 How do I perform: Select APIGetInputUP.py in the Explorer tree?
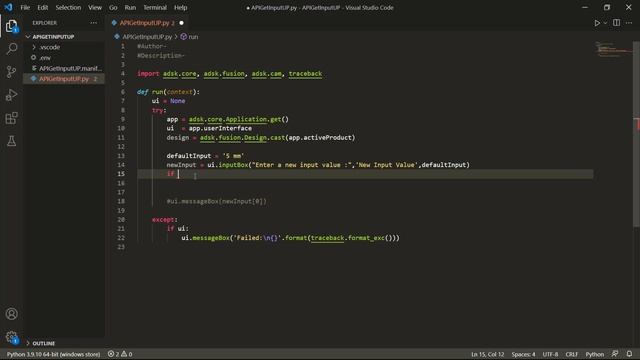click(x=64, y=79)
